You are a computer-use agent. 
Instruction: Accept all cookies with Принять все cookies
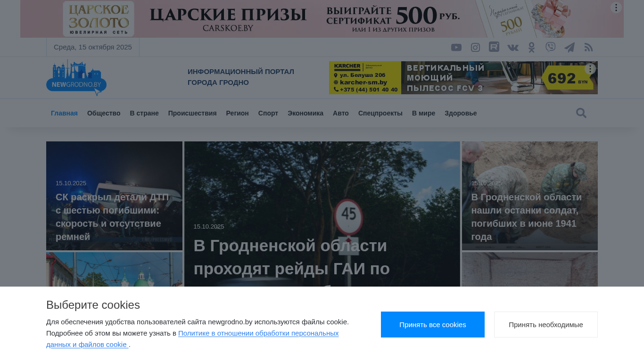[433, 325]
